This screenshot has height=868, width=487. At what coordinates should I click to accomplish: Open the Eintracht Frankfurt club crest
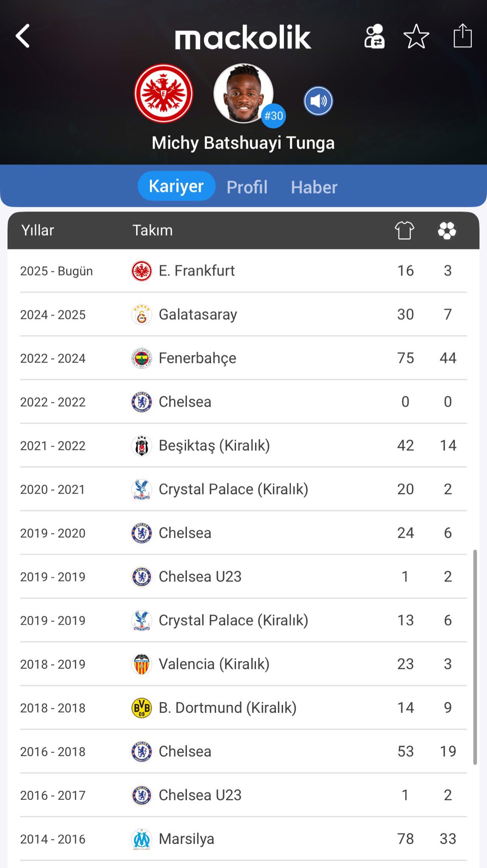pyautogui.click(x=164, y=94)
